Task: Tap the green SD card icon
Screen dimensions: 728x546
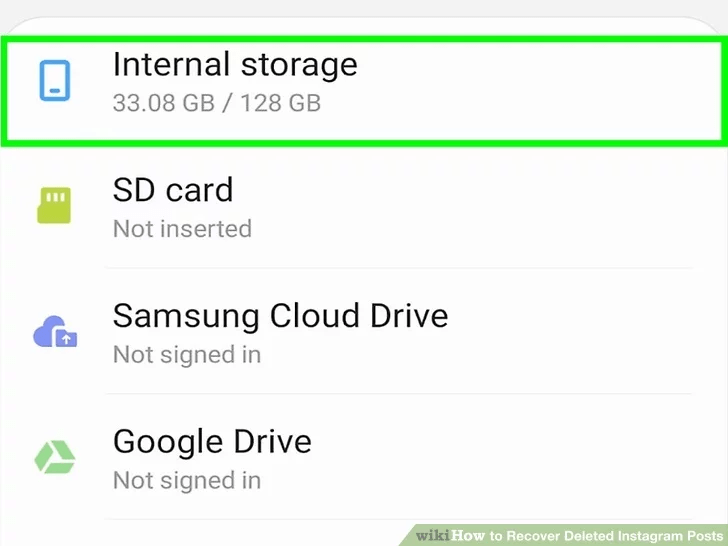Action: (55, 205)
